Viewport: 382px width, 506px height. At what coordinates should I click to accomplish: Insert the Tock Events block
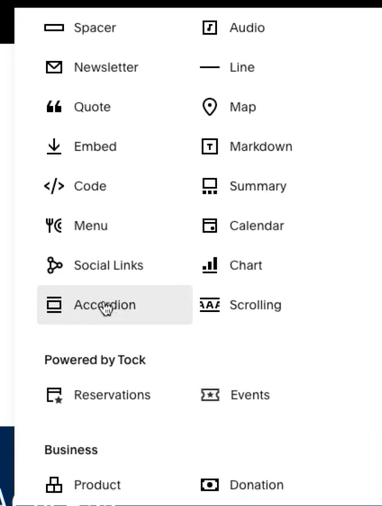pyautogui.click(x=235, y=395)
